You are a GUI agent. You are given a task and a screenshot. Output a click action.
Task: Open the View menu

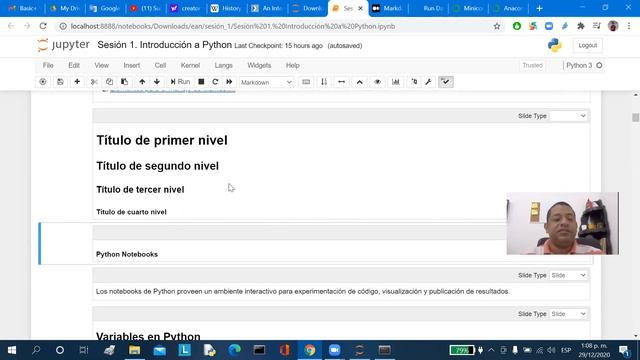coord(102,65)
